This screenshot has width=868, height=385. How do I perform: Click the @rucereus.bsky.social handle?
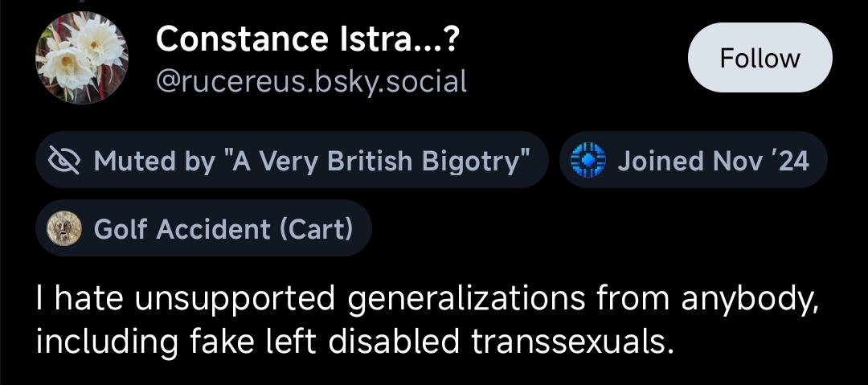click(x=311, y=80)
